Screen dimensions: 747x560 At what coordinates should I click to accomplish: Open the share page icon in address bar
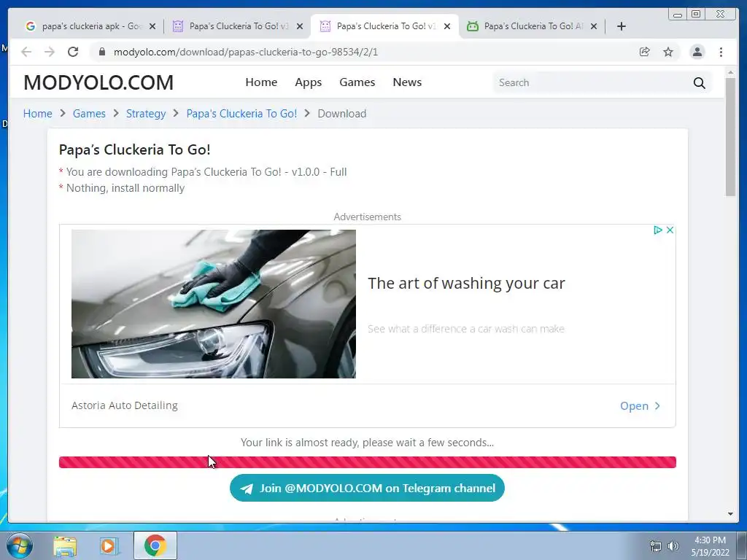click(x=645, y=52)
